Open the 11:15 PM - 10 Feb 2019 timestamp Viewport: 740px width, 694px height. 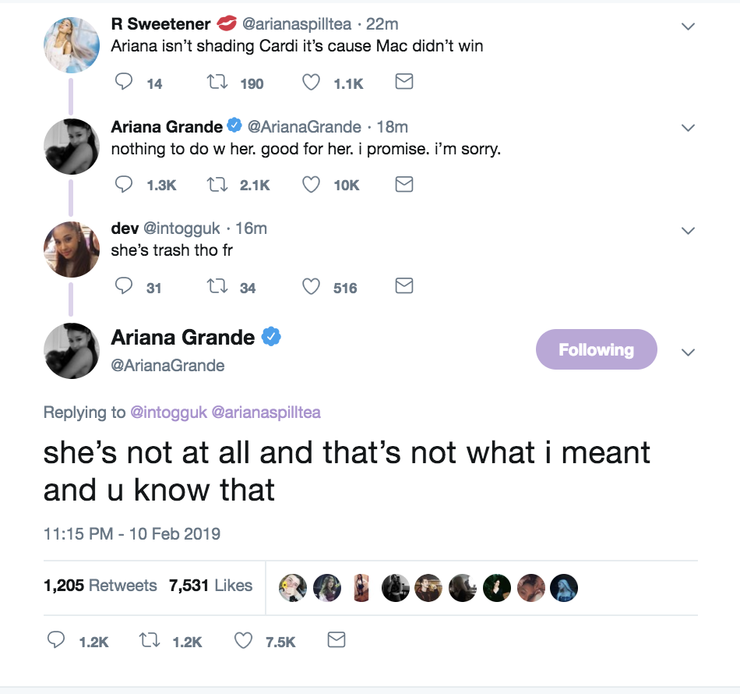[x=131, y=533]
